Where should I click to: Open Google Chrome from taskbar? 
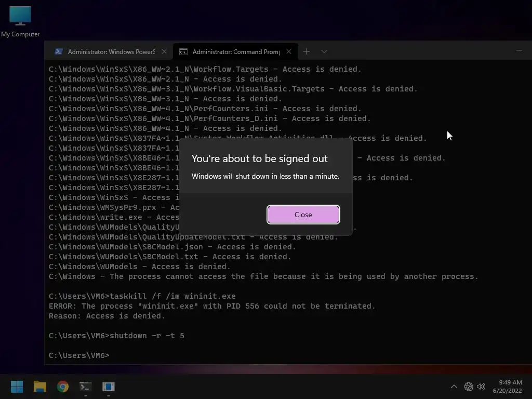tap(63, 387)
